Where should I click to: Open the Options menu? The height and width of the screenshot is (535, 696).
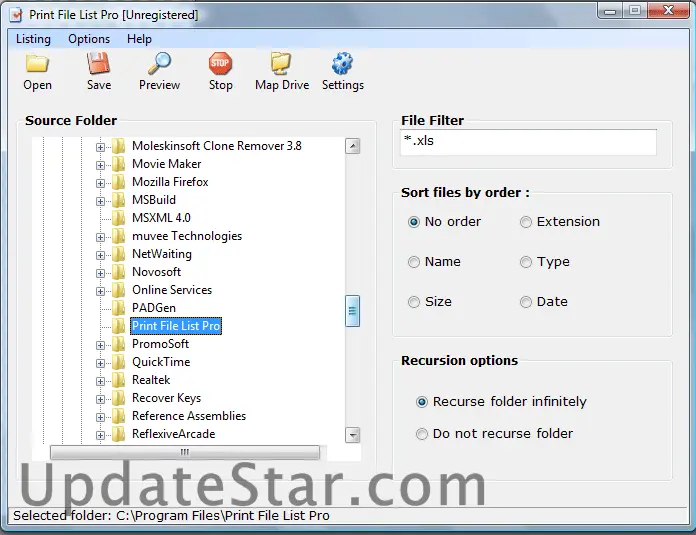tap(89, 39)
